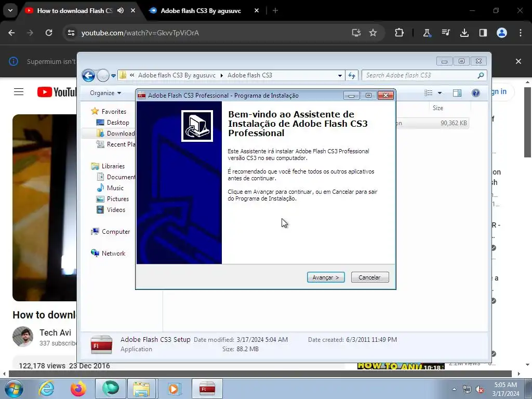
Task: Launch Firefox from taskbar
Action: pyautogui.click(x=78, y=389)
